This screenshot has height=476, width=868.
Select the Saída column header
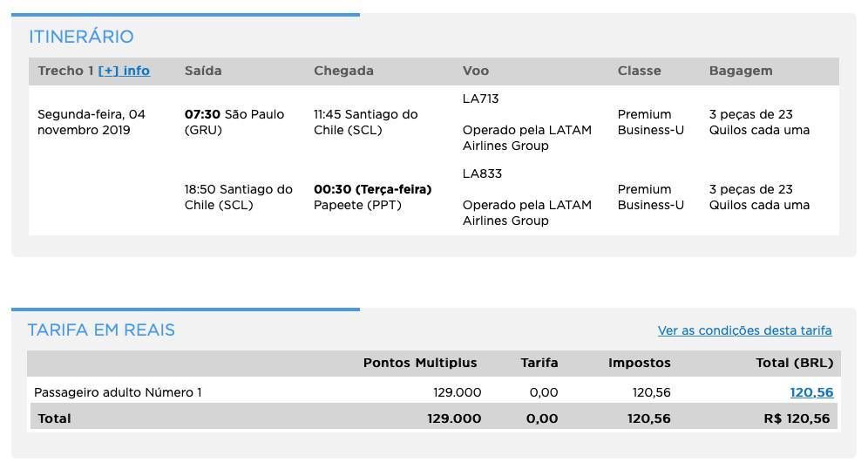(203, 71)
